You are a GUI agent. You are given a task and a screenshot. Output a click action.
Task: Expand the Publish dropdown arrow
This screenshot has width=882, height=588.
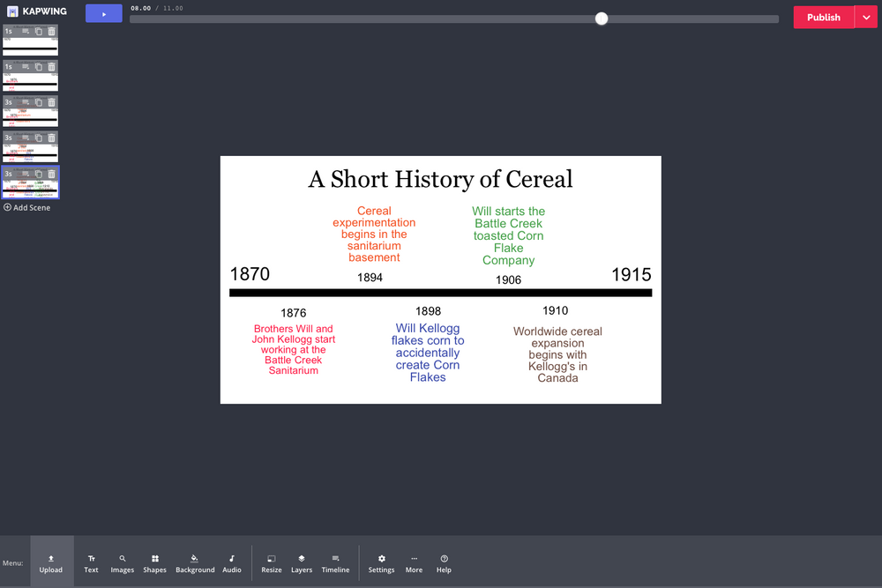(865, 17)
